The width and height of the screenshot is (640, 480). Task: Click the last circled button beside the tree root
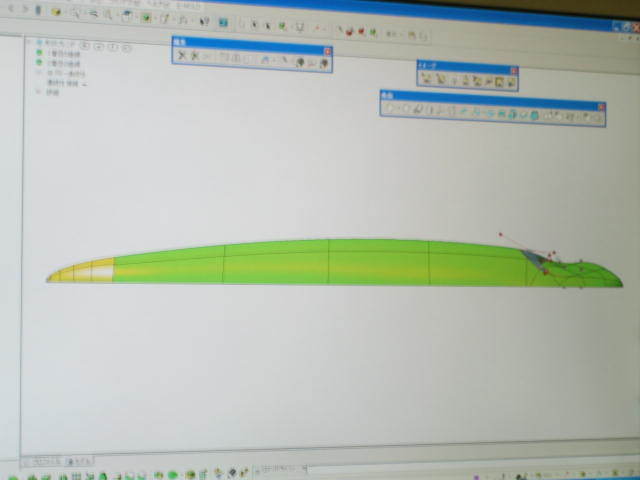(x=126, y=48)
